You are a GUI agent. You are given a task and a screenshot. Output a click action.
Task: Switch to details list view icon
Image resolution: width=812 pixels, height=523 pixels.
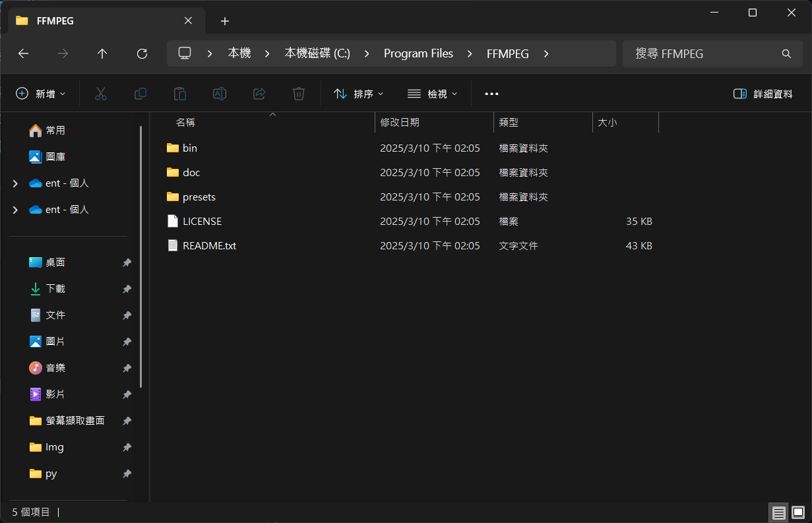[x=779, y=512]
